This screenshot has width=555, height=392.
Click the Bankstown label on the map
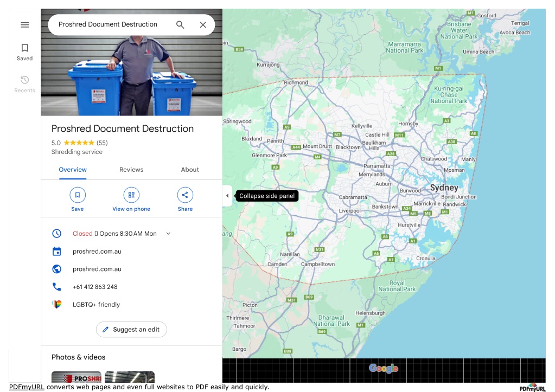pyautogui.click(x=385, y=207)
